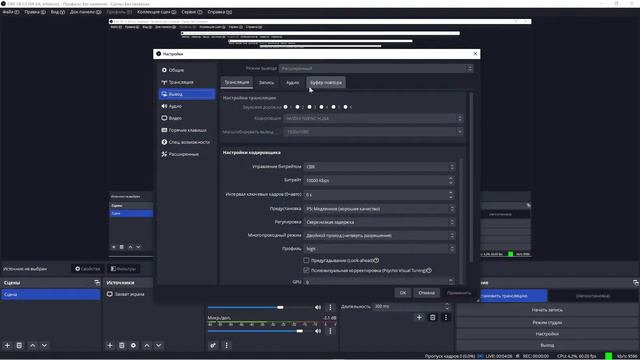This screenshot has width=640, height=360.
Task: Open Psycho Visual Tuning help icon
Action: click(429, 270)
